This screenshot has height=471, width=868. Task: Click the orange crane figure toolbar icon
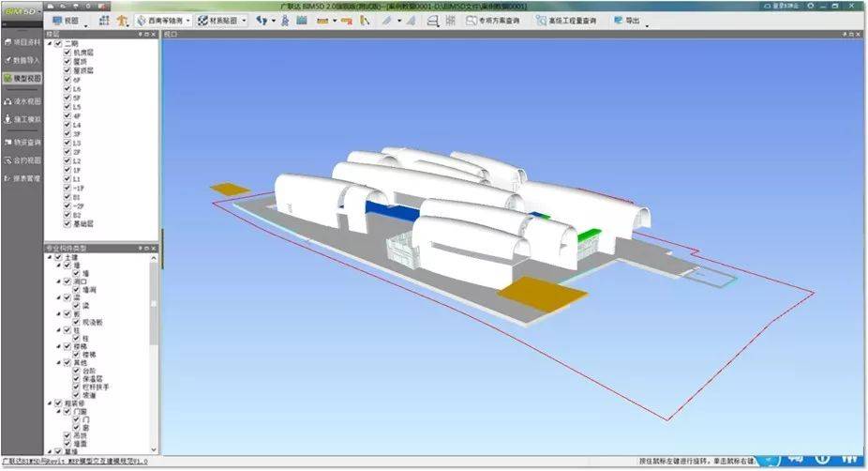[x=122, y=21]
